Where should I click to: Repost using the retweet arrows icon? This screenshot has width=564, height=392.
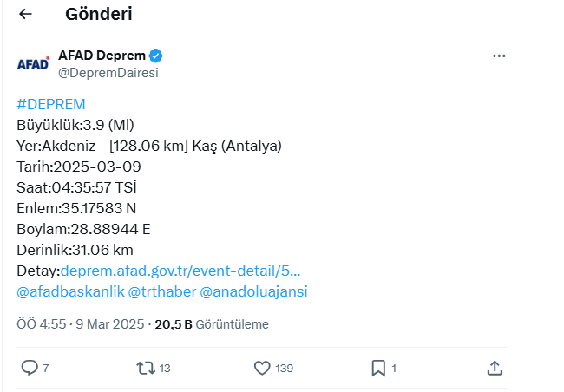pyautogui.click(x=146, y=368)
